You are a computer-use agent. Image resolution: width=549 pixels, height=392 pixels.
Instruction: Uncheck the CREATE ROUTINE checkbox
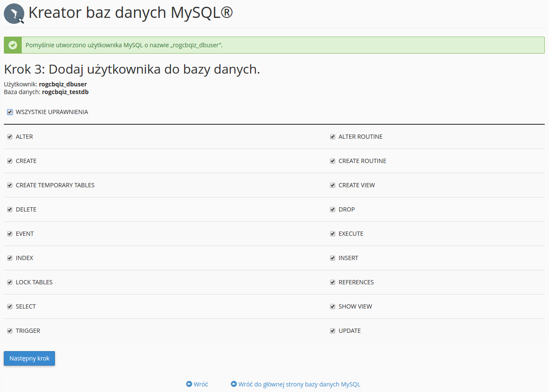pyautogui.click(x=333, y=161)
